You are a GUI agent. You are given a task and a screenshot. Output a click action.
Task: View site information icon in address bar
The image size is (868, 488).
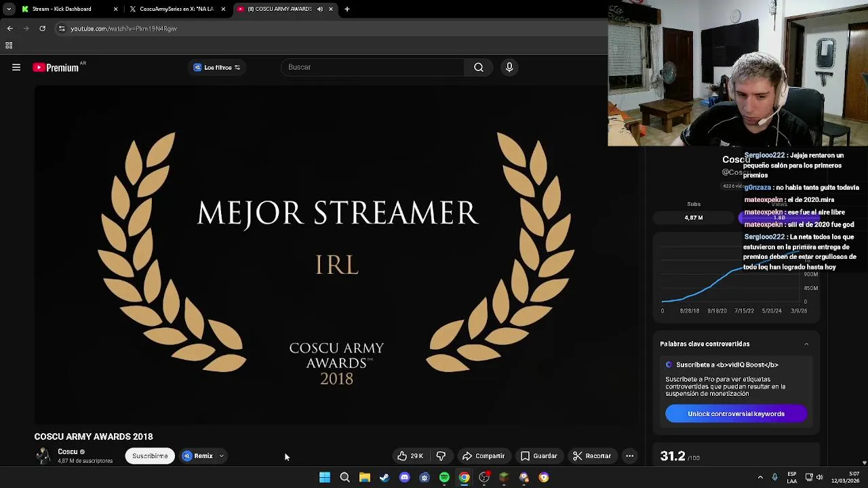coord(62,28)
